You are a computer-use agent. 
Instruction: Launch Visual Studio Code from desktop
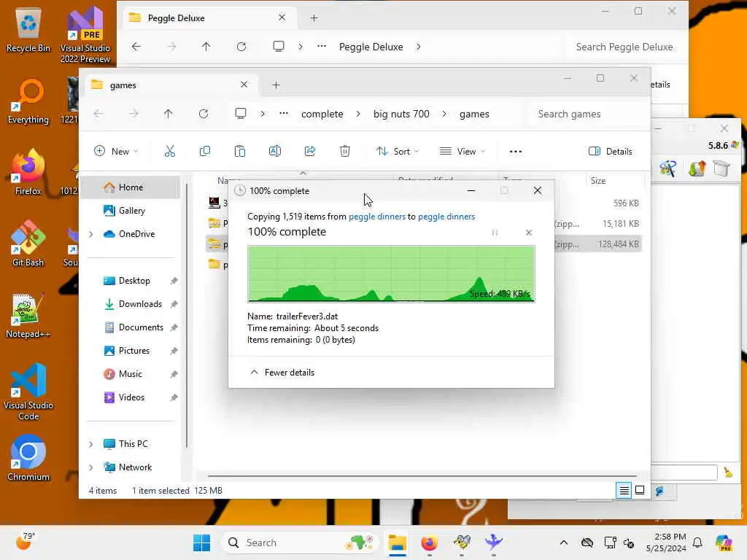[x=28, y=392]
